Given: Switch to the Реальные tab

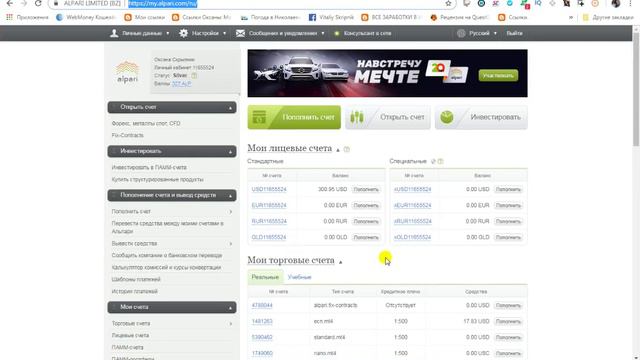Looking at the screenshot, I should pos(265,277).
